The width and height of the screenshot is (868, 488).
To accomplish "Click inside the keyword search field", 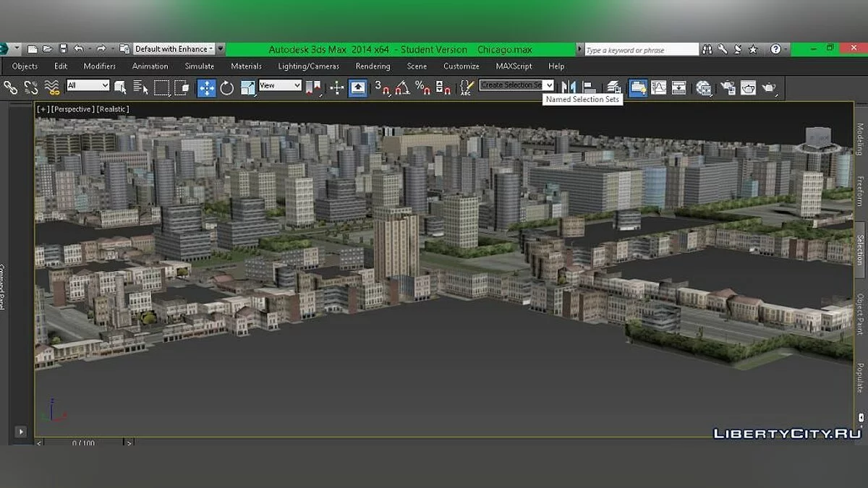I will [640, 49].
